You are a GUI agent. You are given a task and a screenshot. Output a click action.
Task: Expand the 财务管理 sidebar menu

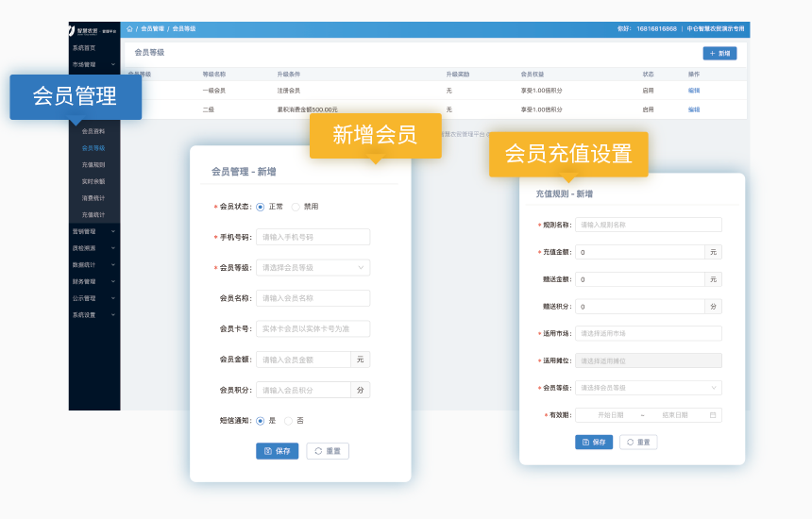(93, 281)
